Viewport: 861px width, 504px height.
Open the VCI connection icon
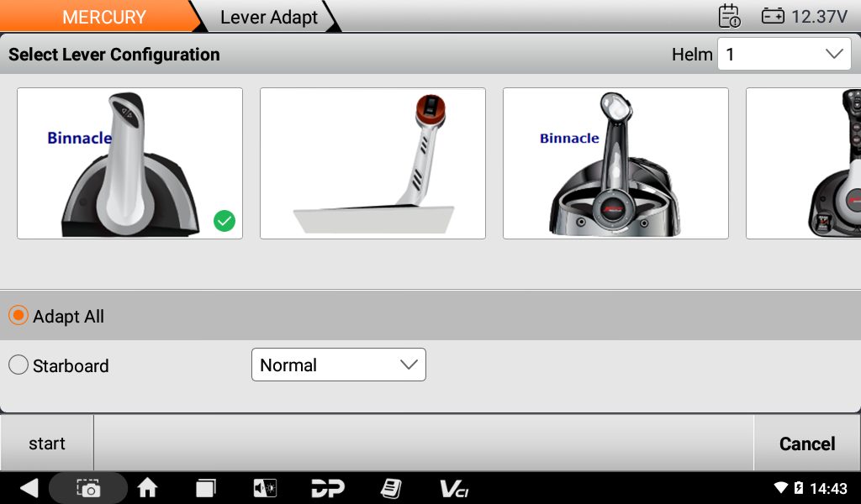454,488
